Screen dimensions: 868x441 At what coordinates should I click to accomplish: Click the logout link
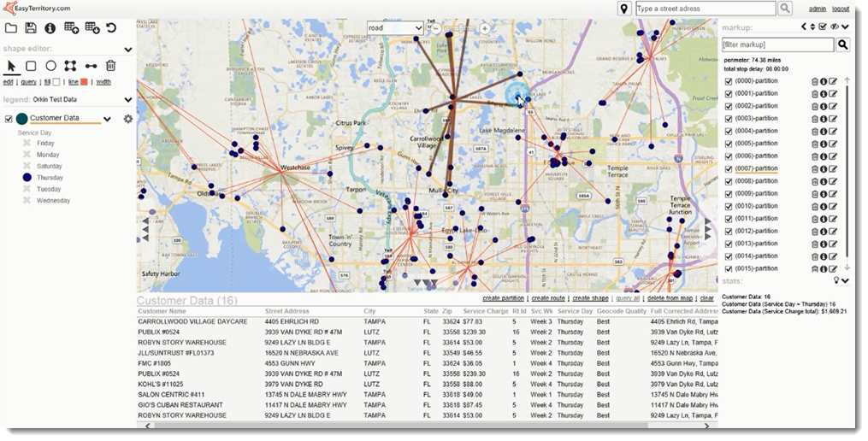click(841, 9)
